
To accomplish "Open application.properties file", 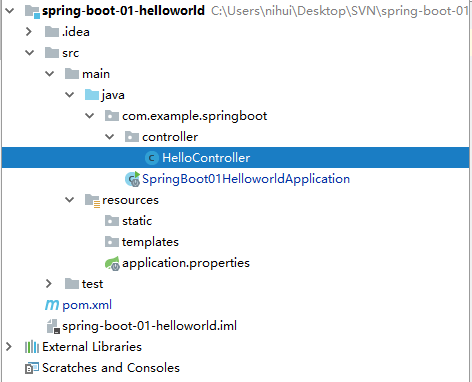I will tap(186, 263).
